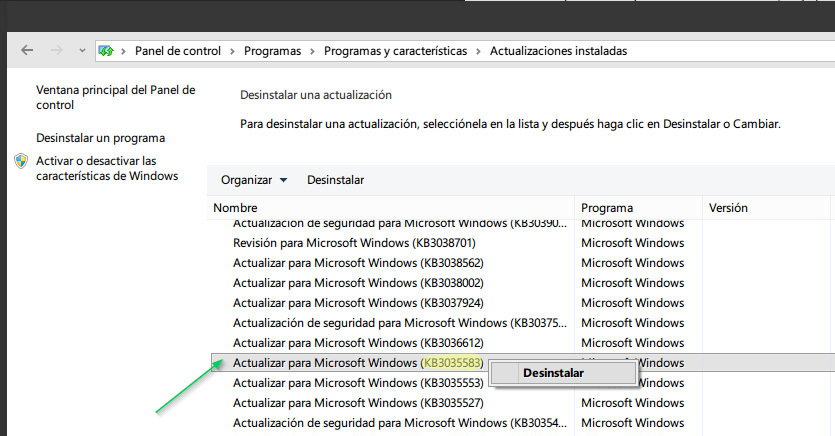Image resolution: width=835 pixels, height=436 pixels.
Task: Select update KB3037924 row
Action: pyautogui.click(x=358, y=303)
